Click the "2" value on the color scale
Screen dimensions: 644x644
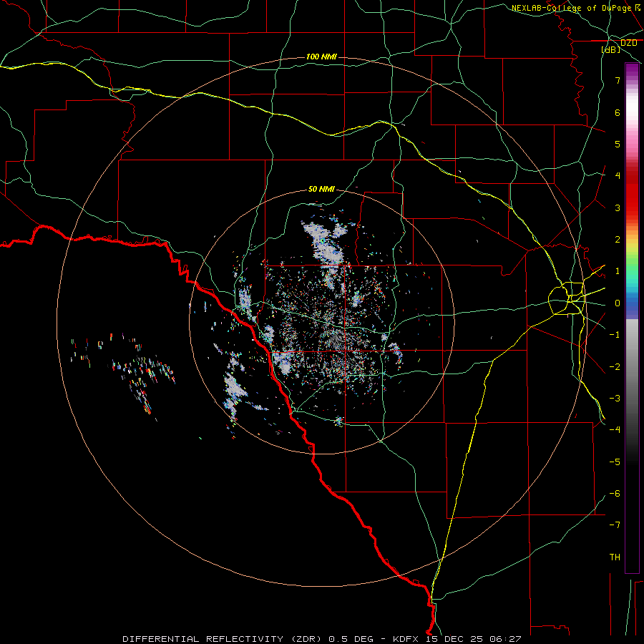pyautogui.click(x=618, y=240)
